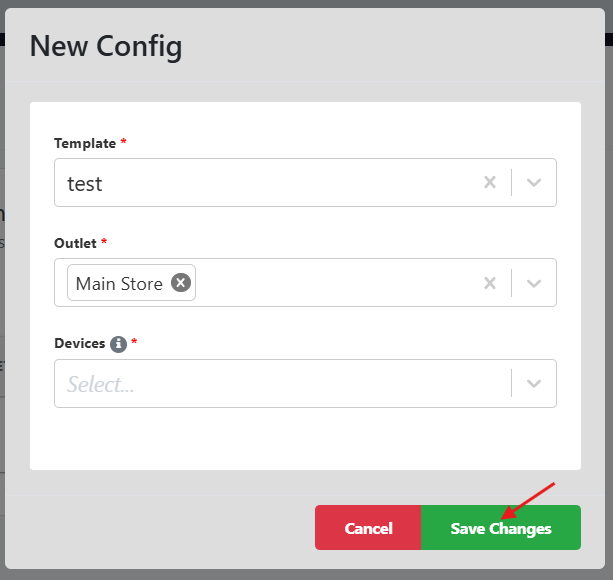Image resolution: width=613 pixels, height=580 pixels.
Task: Click the red asterisk beside the Devices label
Action: [134, 342]
